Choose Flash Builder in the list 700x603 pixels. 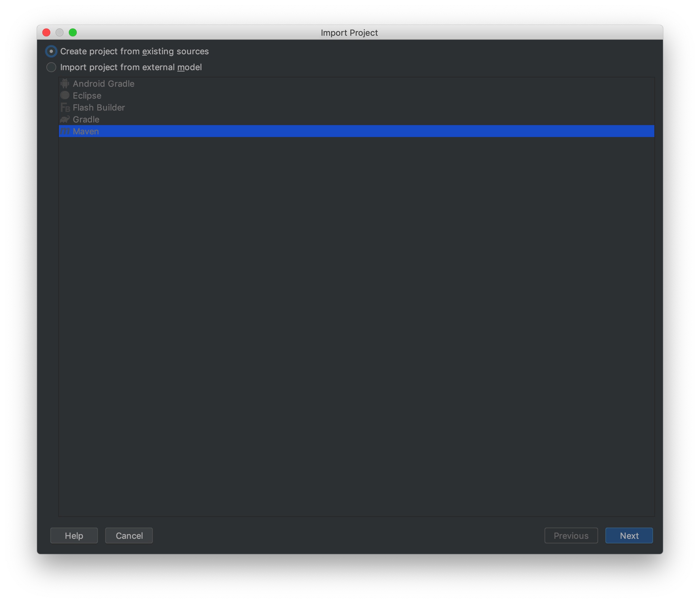click(x=99, y=108)
